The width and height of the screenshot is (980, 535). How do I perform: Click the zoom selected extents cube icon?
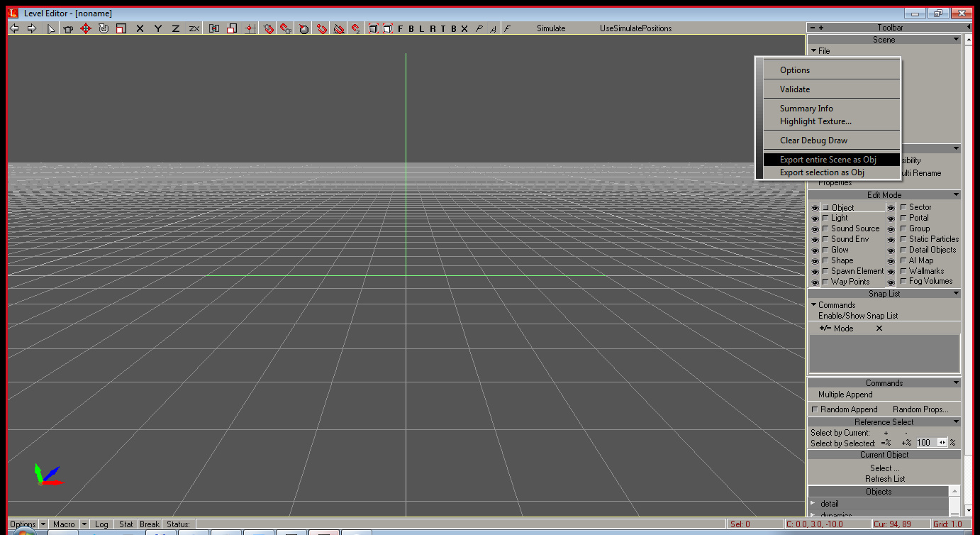tap(387, 28)
